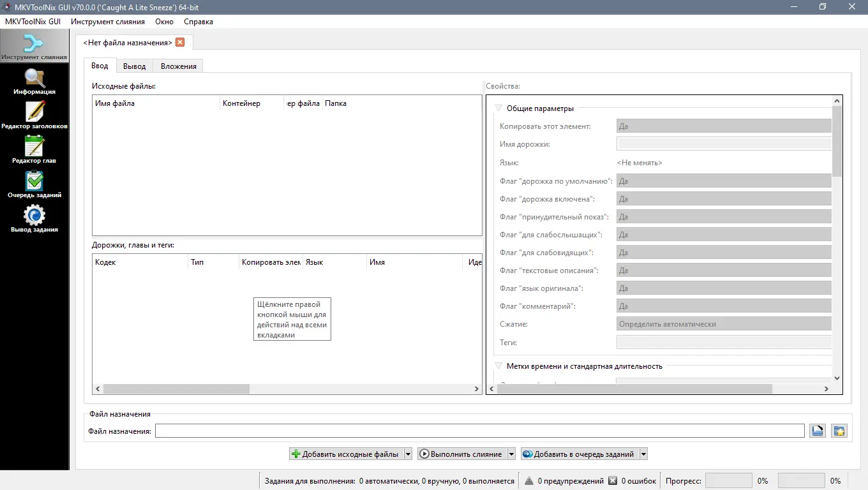Click the Контейнер column header

[251, 103]
